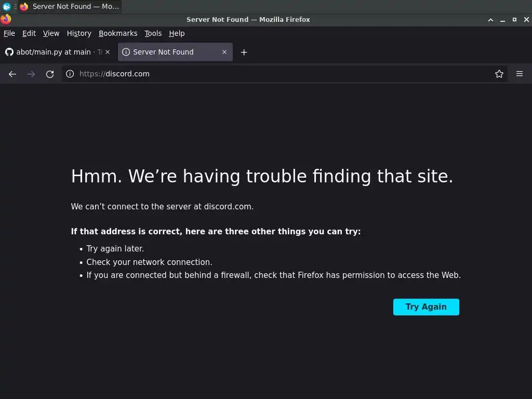532x399 pixels.
Task: Click the 'We can't connect to the server' text
Action: (162, 207)
